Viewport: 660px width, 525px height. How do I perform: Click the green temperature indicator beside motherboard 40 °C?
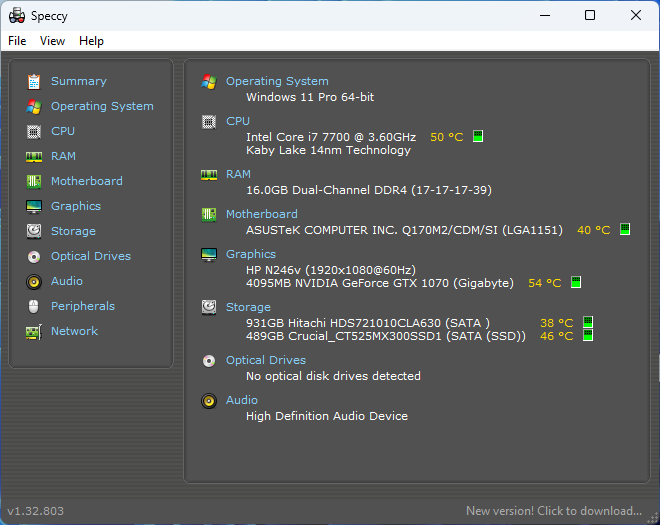pos(625,229)
